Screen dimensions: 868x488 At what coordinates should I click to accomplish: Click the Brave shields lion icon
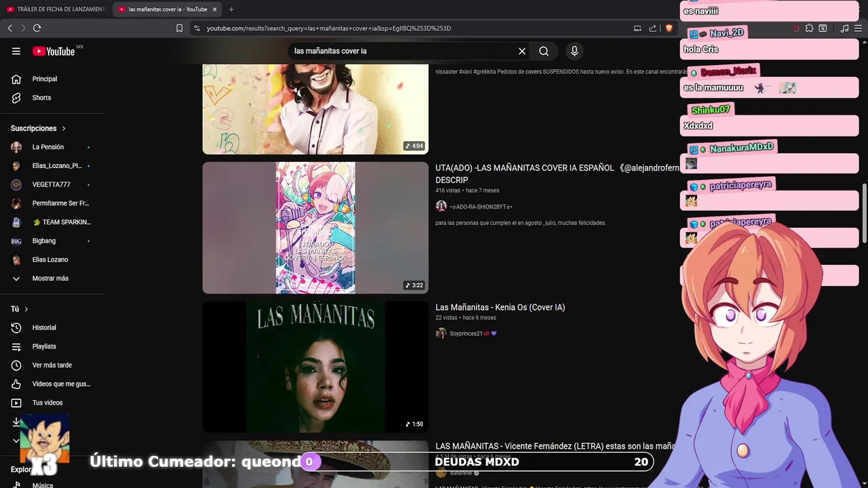tap(669, 28)
